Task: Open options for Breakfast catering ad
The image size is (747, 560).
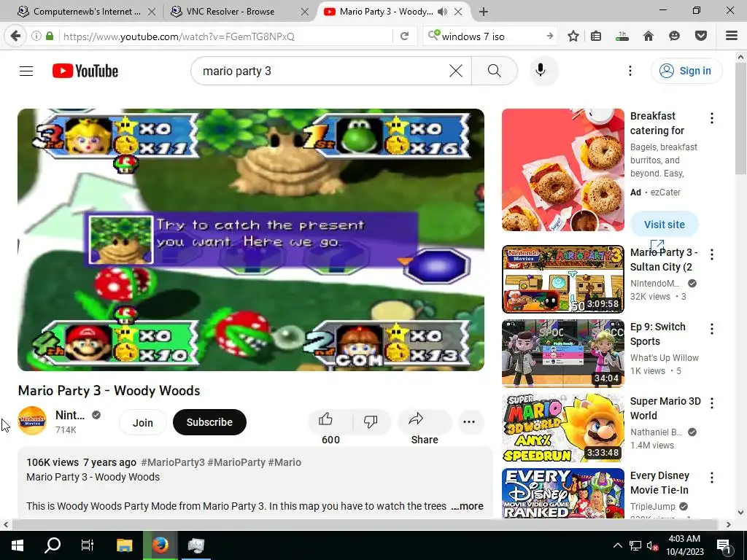Action: coord(712,118)
